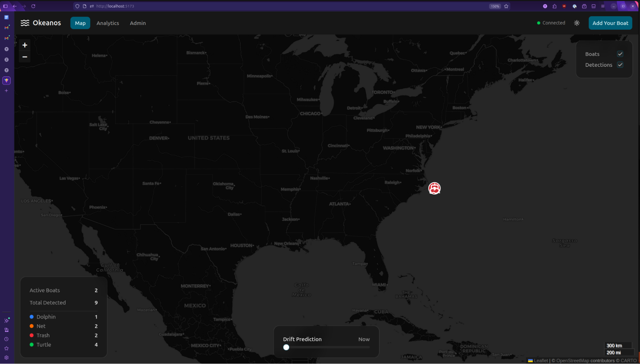Select the boat marker off the Atlantic coast
Image resolution: width=640 pixels, height=364 pixels.
click(x=434, y=188)
